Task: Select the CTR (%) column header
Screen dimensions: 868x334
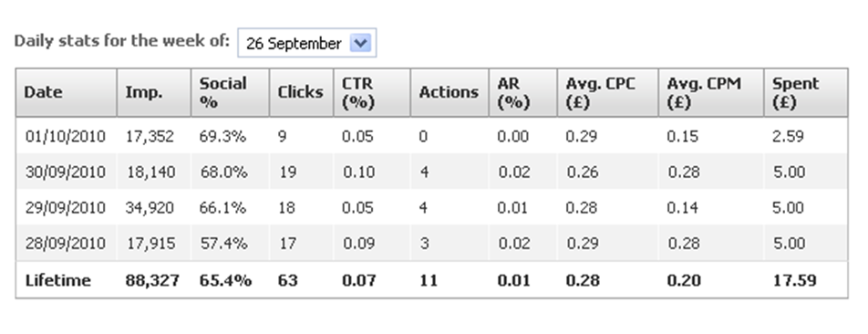Action: 372,92
